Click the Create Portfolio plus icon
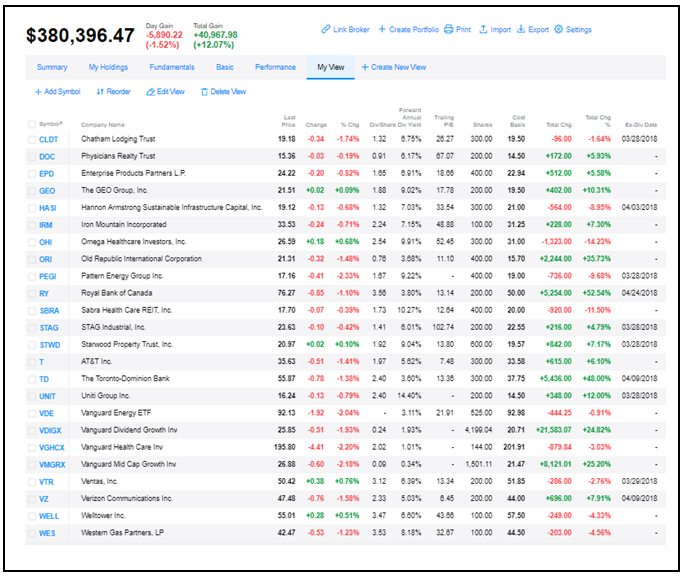 click(382, 29)
